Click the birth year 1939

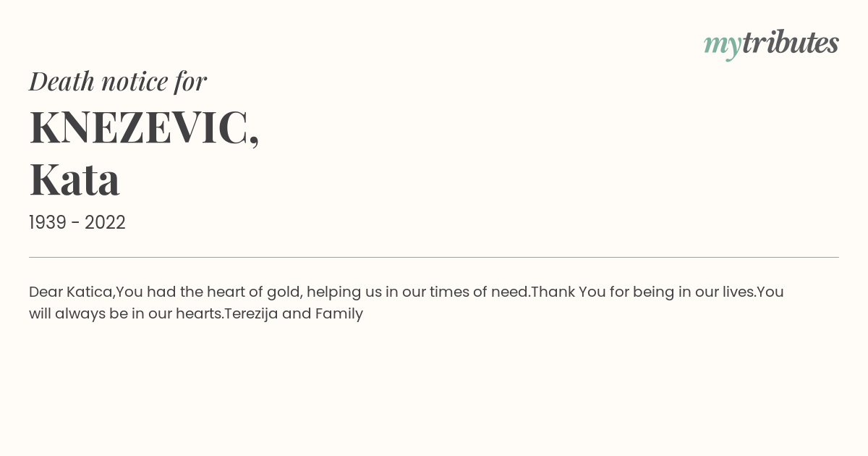point(48,223)
